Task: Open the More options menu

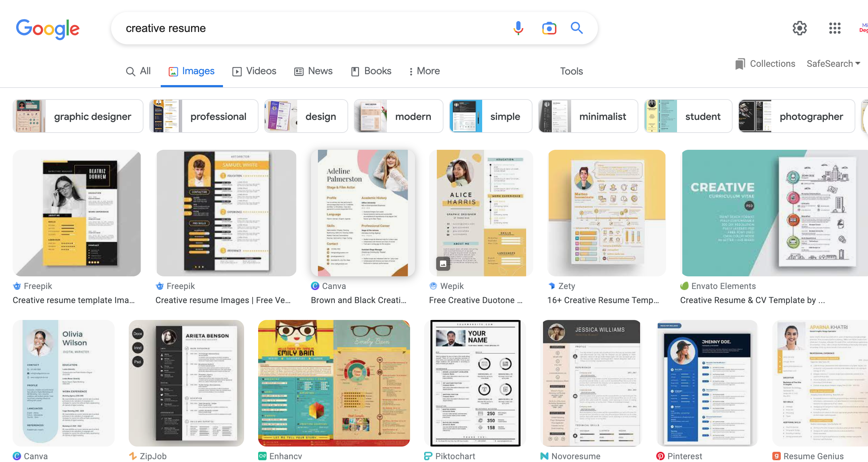Action: pyautogui.click(x=424, y=71)
